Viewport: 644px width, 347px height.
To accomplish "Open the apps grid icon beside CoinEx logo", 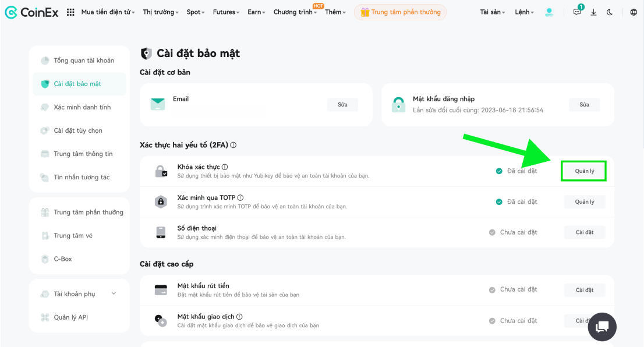I will pyautogui.click(x=70, y=12).
